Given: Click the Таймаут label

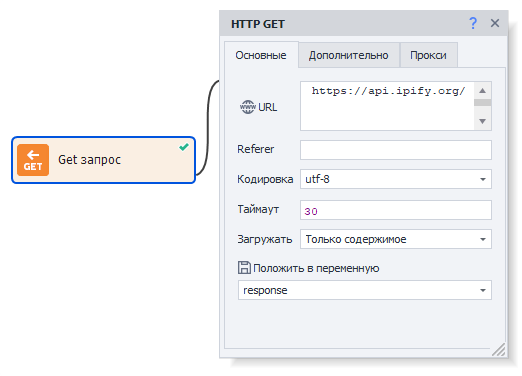Looking at the screenshot, I should [258, 209].
